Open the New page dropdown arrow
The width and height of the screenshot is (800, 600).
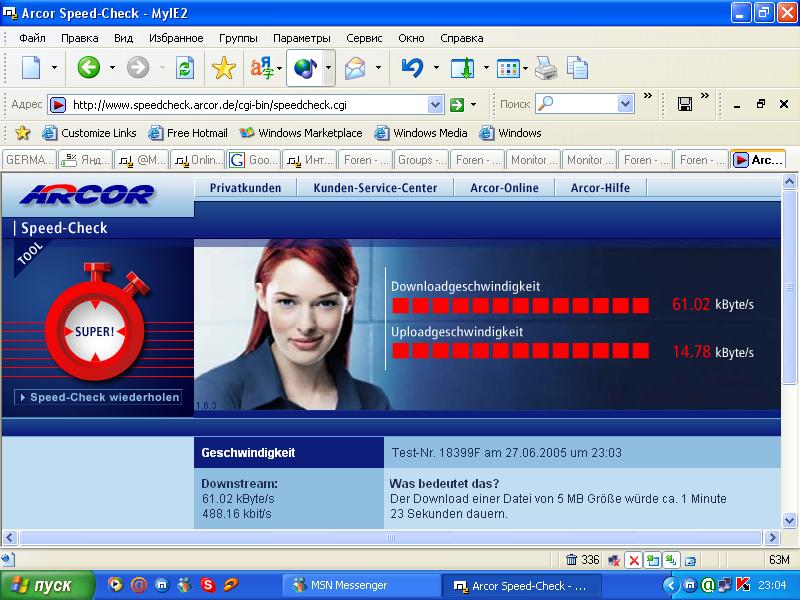click(x=54, y=67)
